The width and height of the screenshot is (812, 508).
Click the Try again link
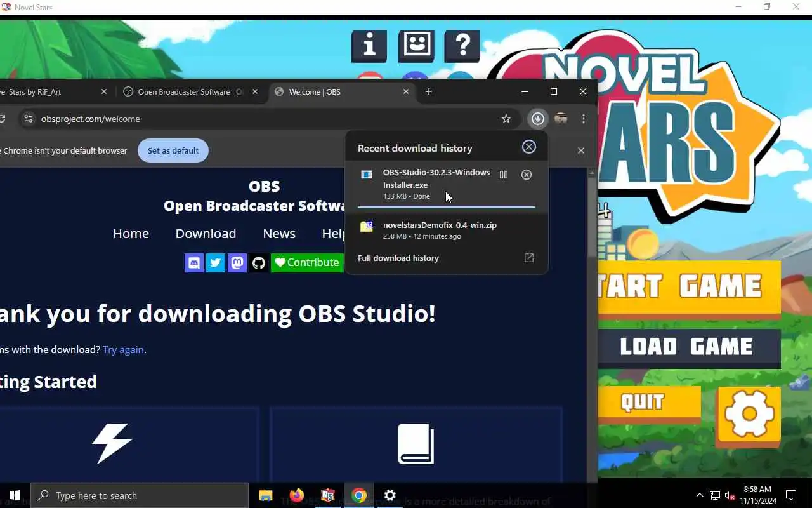click(x=123, y=349)
